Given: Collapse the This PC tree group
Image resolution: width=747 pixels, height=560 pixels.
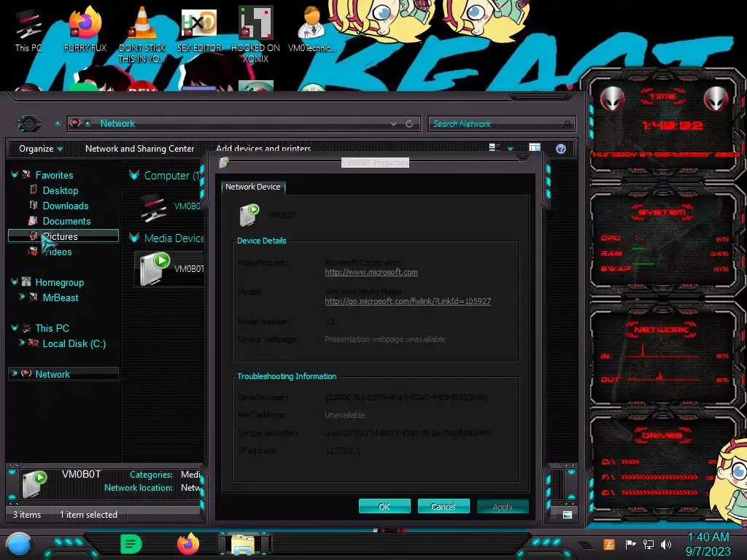Looking at the screenshot, I should pyautogui.click(x=15, y=327).
